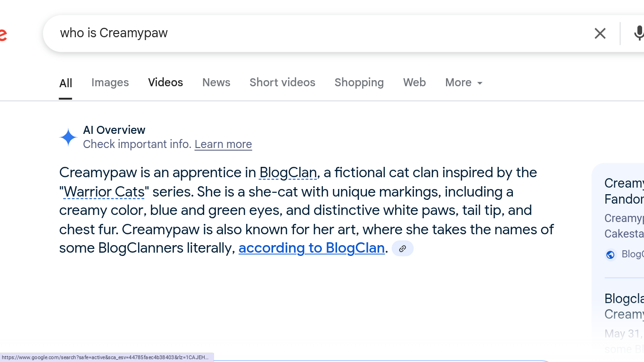Open the Web results tab
The width and height of the screenshot is (644, 362).
tap(414, 82)
